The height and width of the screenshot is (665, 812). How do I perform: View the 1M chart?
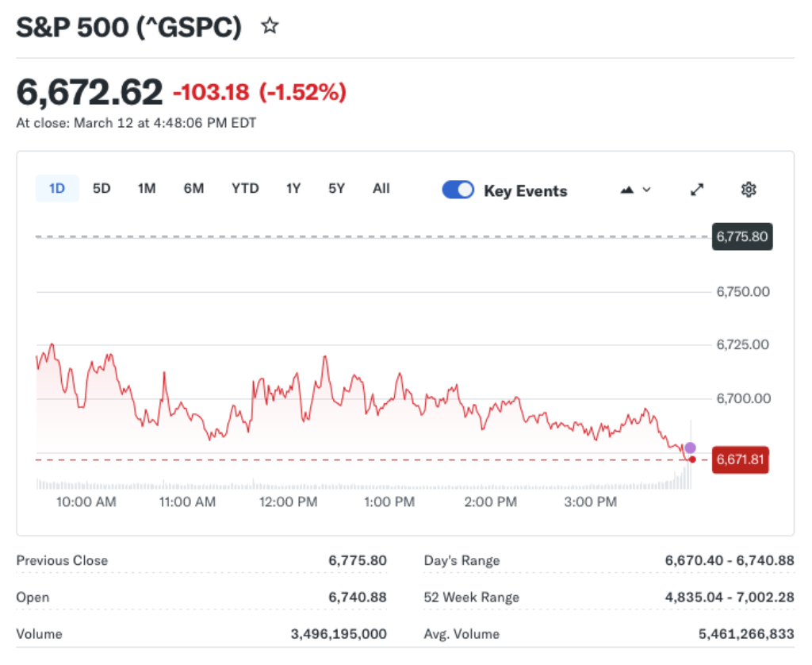(x=146, y=189)
